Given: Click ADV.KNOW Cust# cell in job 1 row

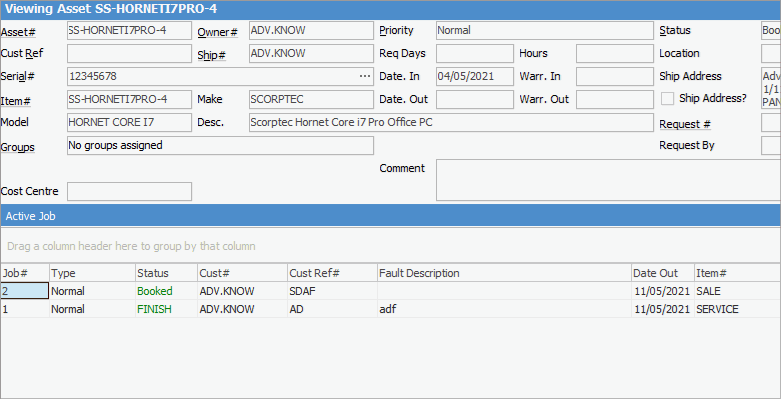Looking at the screenshot, I should click(243, 309).
